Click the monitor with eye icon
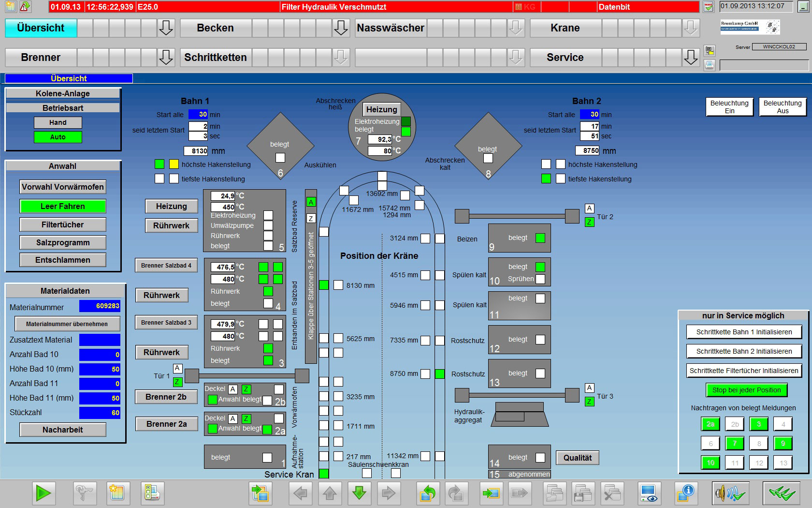This screenshot has height=508, width=812. point(649,493)
